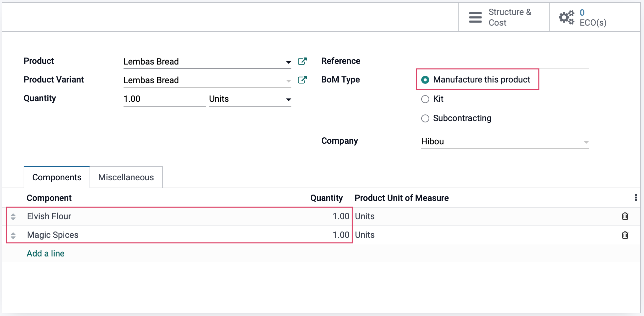The width and height of the screenshot is (644, 316).
Task: Switch to the Miscellaneous tab
Action: tap(126, 177)
